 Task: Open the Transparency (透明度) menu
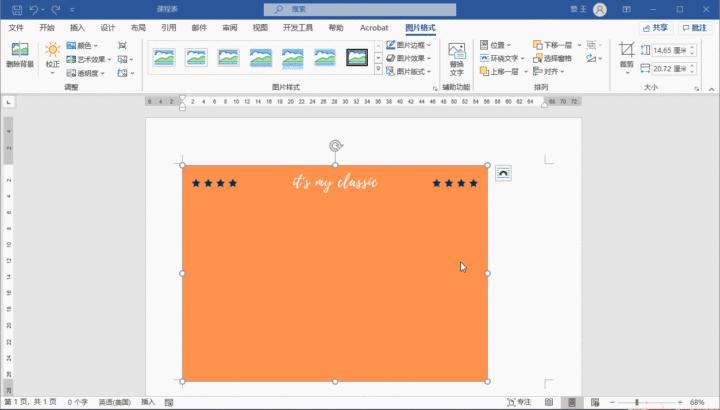coord(85,73)
